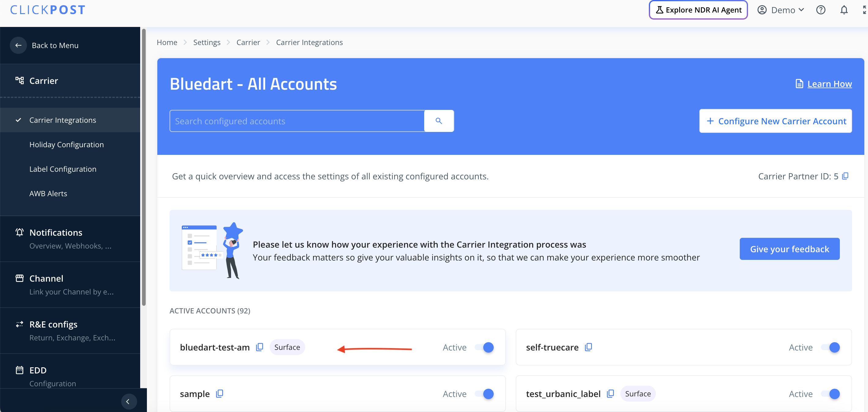This screenshot has width=868, height=412.
Task: Disable the bluedart-test-am Active toggle
Action: click(x=485, y=347)
